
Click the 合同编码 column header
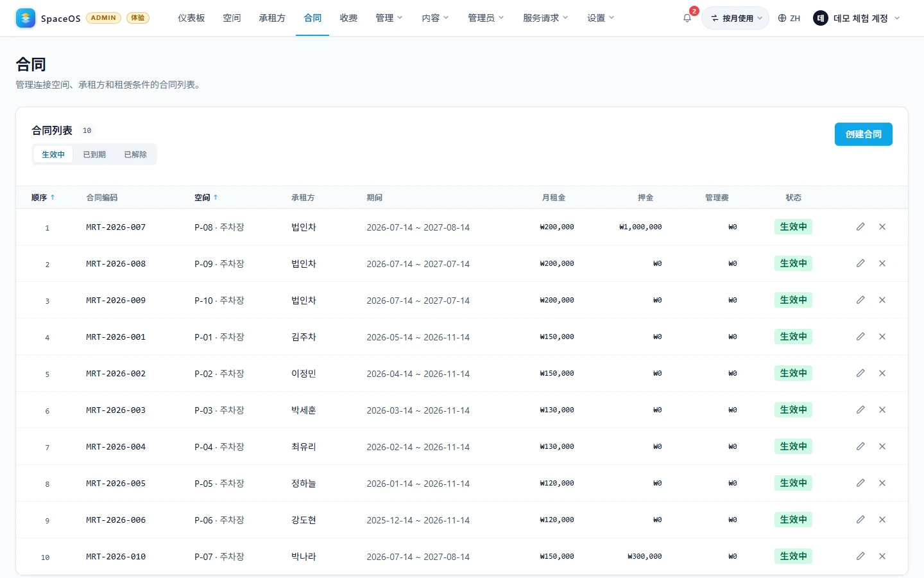[102, 198]
